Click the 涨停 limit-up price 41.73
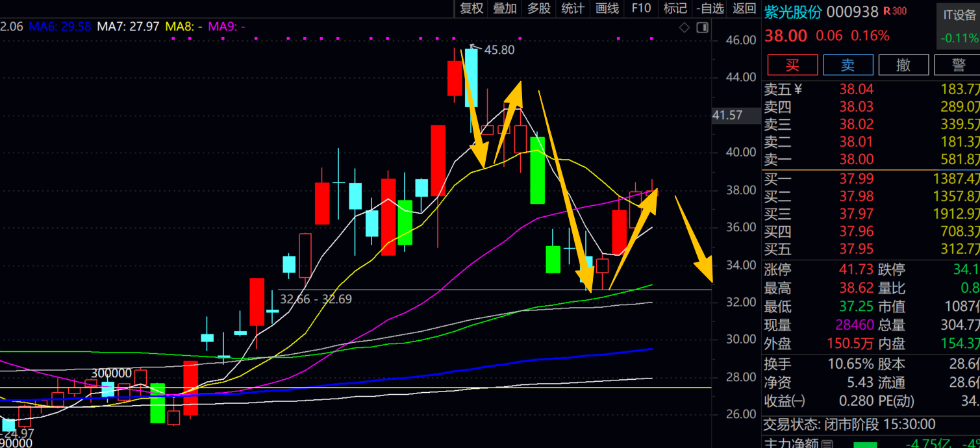This screenshot has height=448, width=980. [x=857, y=269]
